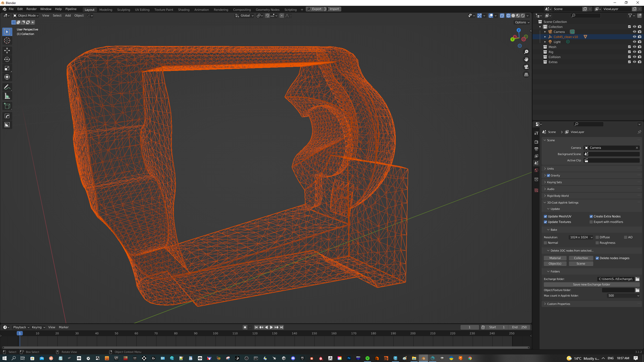Enable the Export with modifiers checkbox
This screenshot has width=644, height=362.
tap(591, 222)
